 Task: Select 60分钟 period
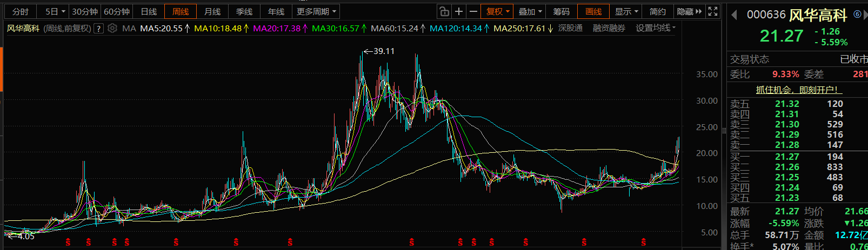click(x=117, y=11)
